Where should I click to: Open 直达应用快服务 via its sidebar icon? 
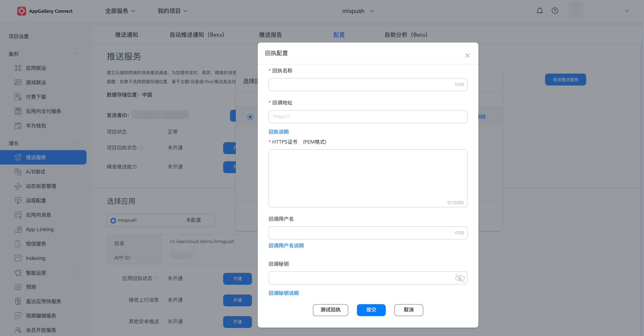[x=18, y=301]
